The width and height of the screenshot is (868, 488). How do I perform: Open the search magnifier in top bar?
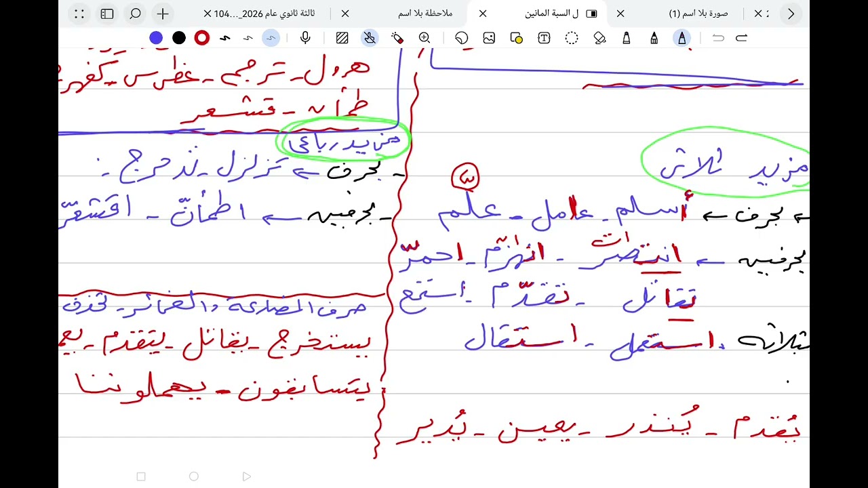(x=135, y=14)
